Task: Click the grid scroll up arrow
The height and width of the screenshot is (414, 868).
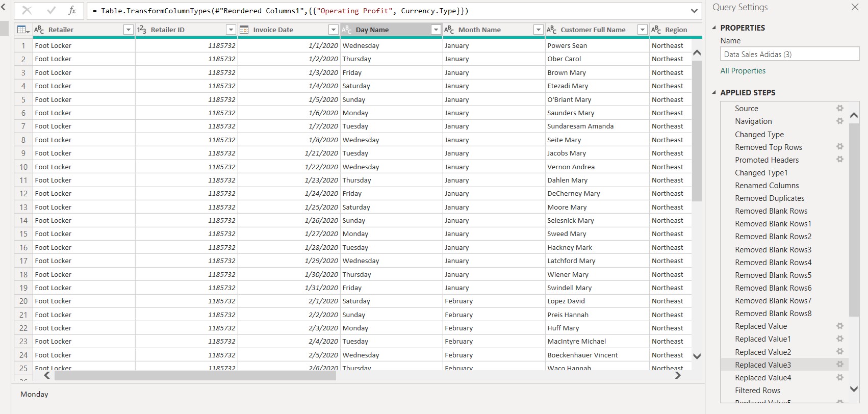Action: (x=697, y=53)
